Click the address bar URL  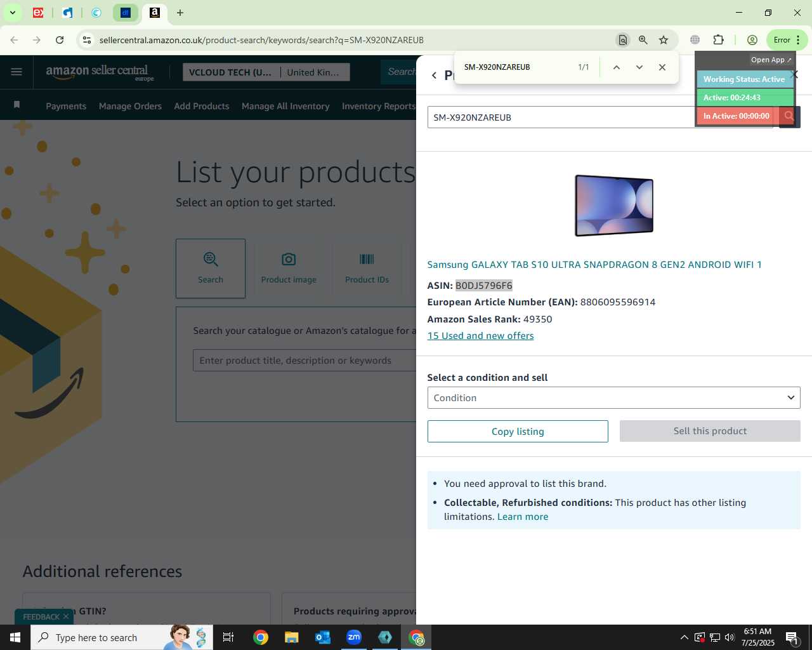[x=261, y=40]
